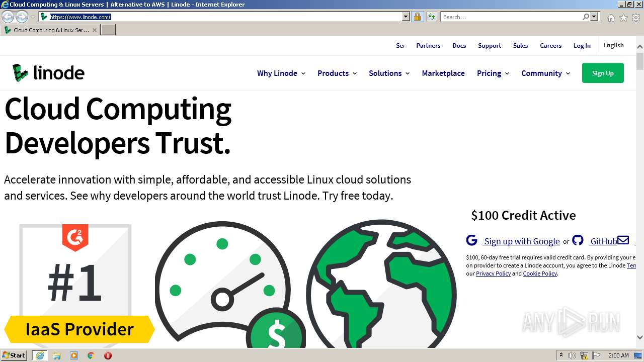Viewport: 644px width, 362px height.
Task: Sign up with GitHub link
Action: pyautogui.click(x=603, y=241)
